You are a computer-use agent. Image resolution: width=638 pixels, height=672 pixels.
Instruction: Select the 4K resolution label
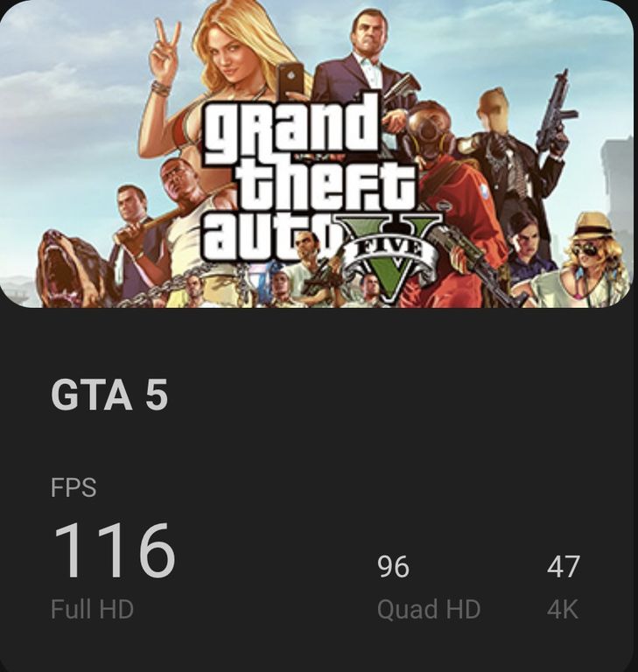563,609
